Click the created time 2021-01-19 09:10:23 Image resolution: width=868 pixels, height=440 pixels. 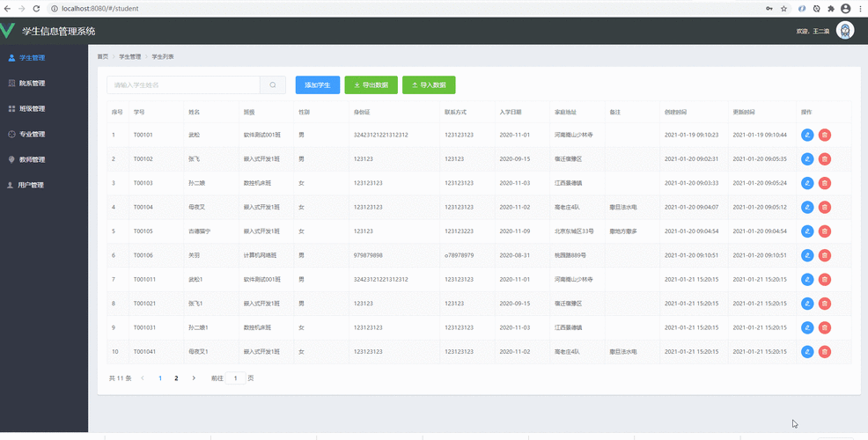tap(691, 135)
